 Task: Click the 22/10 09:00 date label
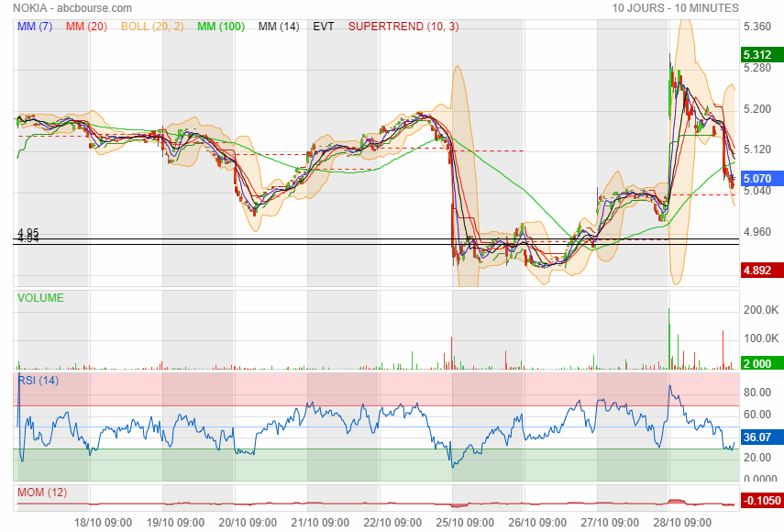[x=392, y=523]
